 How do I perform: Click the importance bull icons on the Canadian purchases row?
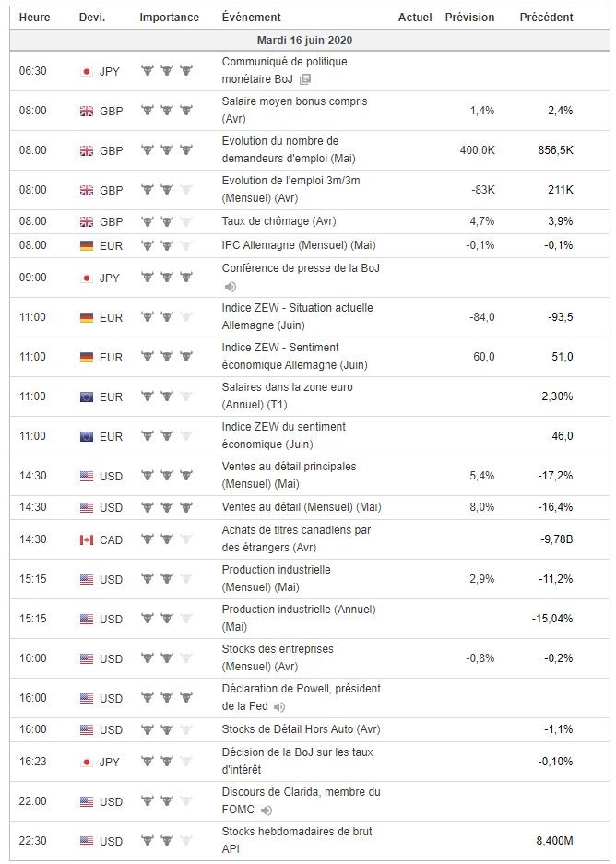click(167, 539)
